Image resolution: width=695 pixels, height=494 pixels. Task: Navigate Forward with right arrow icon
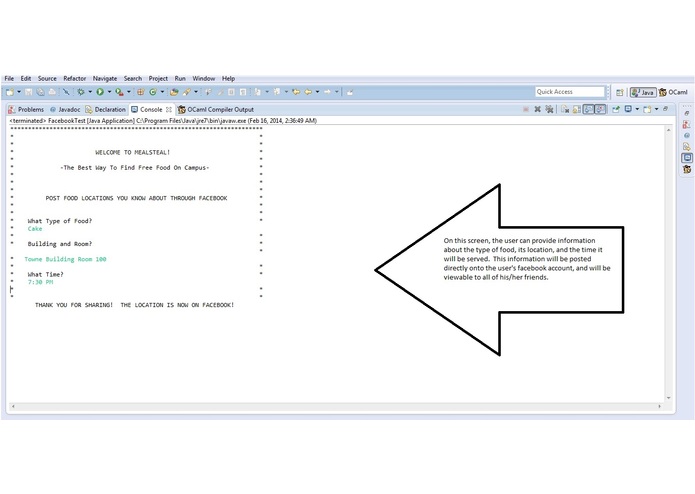click(327, 92)
